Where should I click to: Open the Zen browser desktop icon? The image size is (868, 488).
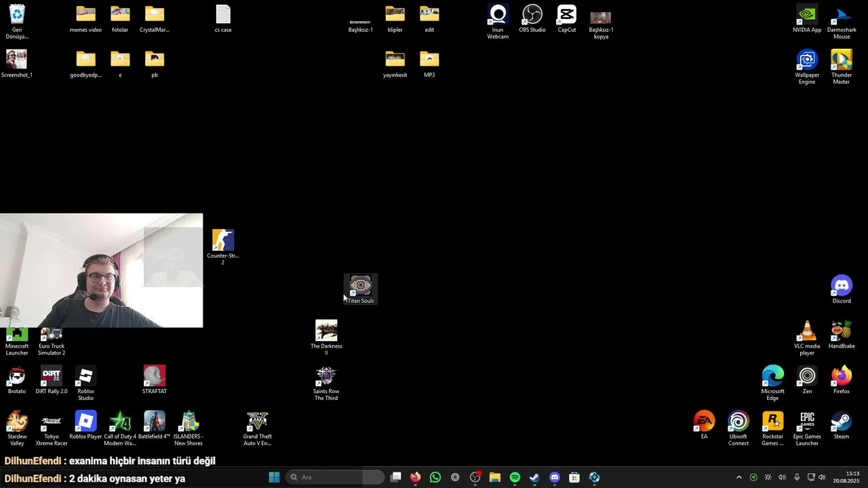tap(807, 380)
